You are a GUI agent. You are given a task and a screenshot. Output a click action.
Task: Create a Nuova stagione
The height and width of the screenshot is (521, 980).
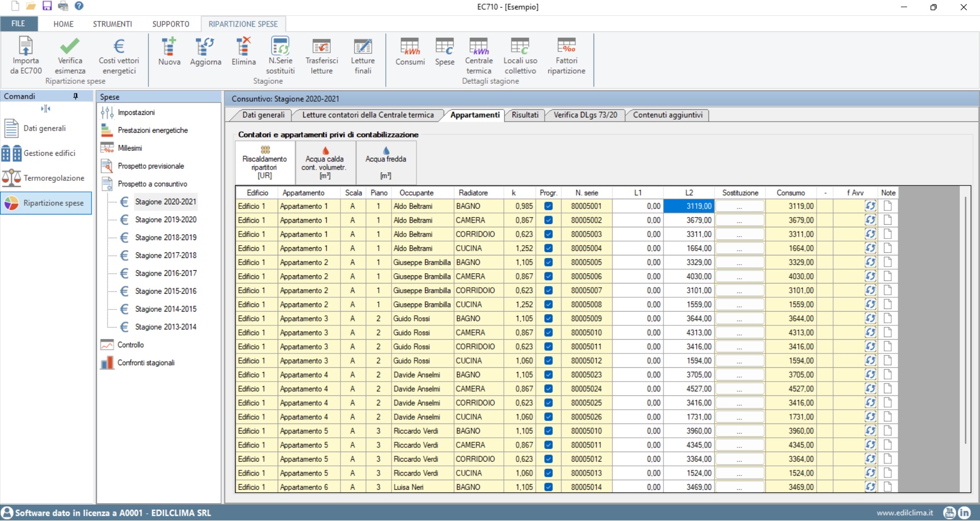coord(169,51)
